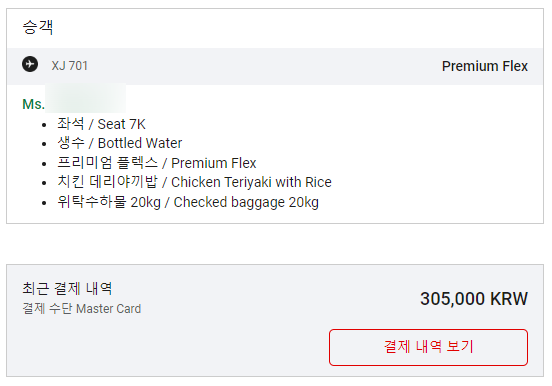Image resolution: width=552 pixels, height=386 pixels.
Task: Click the blurred passenger name area
Action: point(86,98)
